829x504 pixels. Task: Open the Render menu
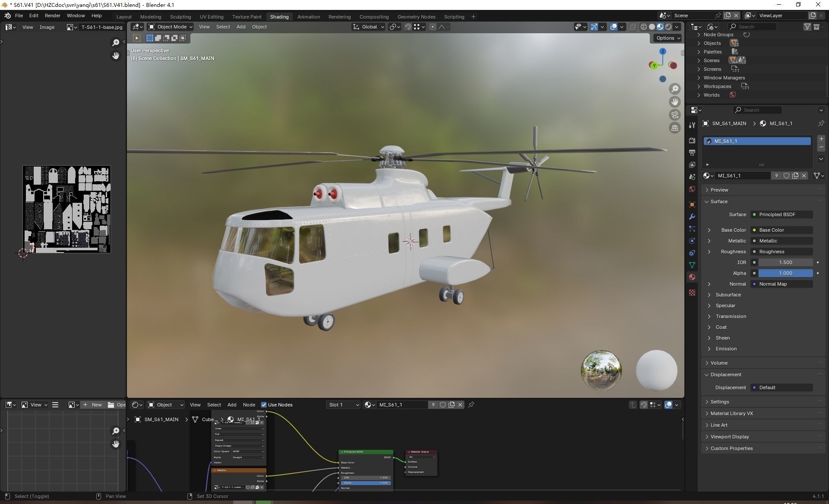click(52, 16)
